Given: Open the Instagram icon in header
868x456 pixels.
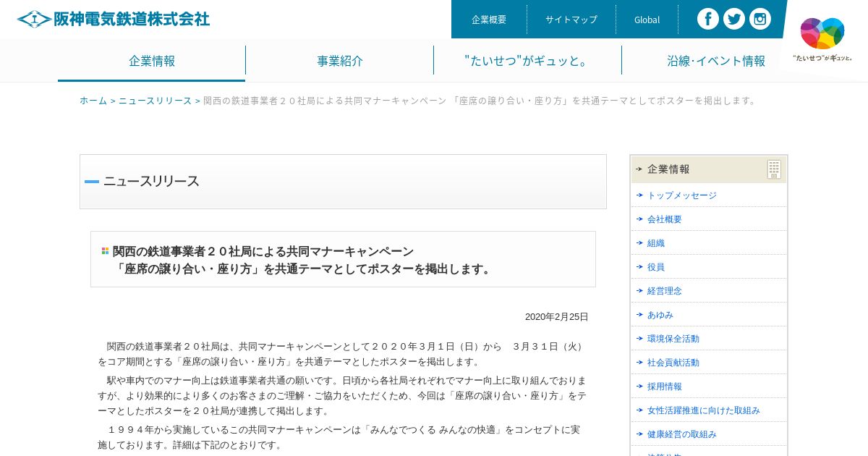Looking at the screenshot, I should [760, 19].
